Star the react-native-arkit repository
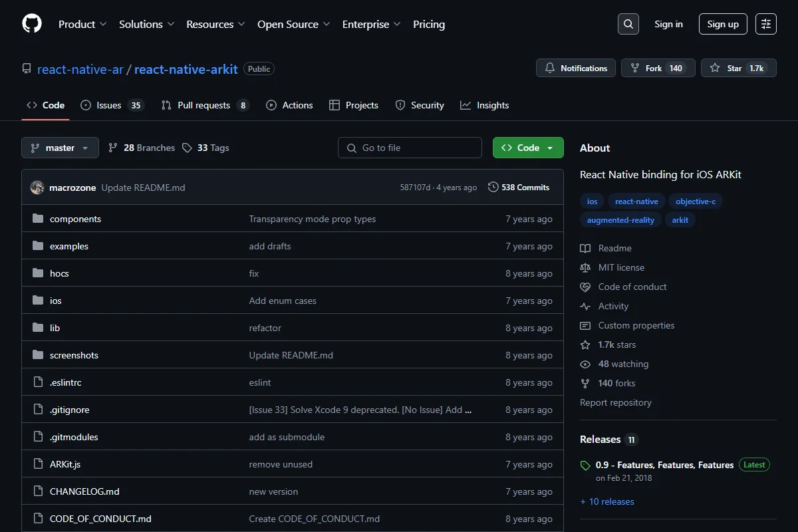The width and height of the screenshot is (798, 532). (x=739, y=68)
